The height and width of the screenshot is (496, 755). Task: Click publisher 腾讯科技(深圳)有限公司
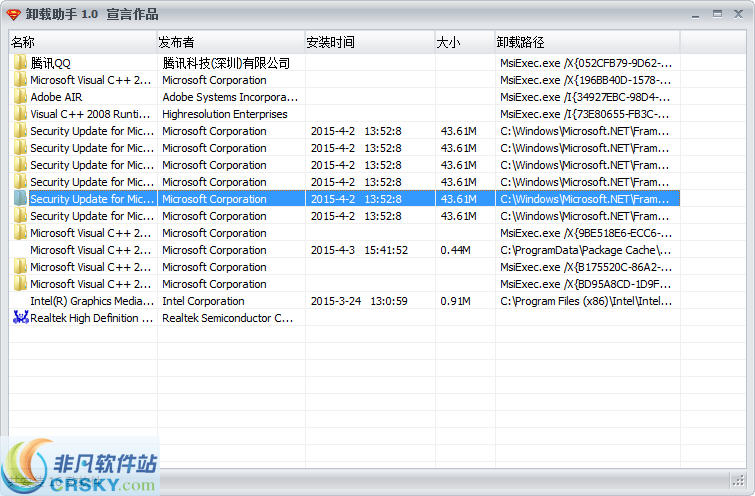point(226,63)
